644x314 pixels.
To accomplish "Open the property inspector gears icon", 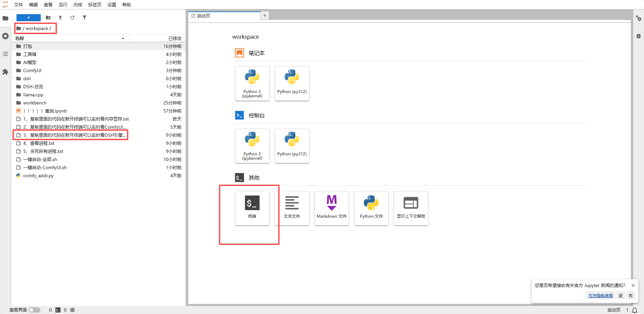I will click(x=639, y=18).
